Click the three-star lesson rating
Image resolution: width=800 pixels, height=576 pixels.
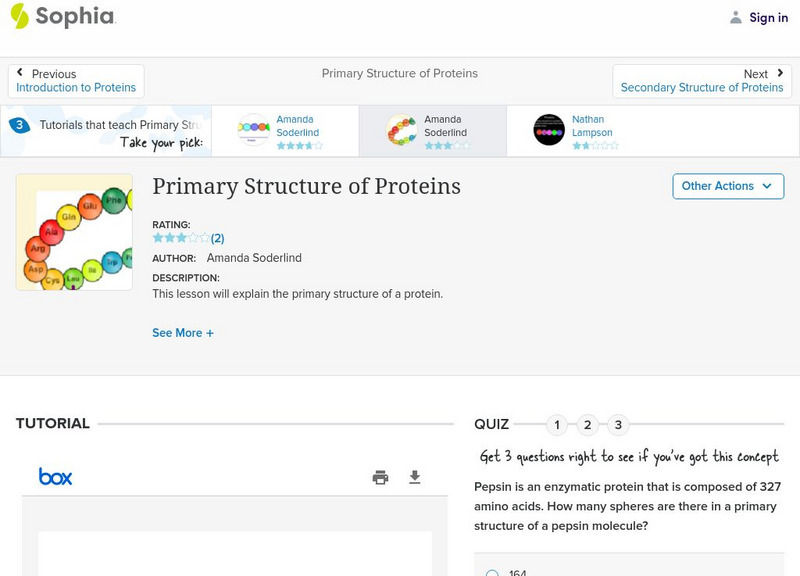point(181,238)
